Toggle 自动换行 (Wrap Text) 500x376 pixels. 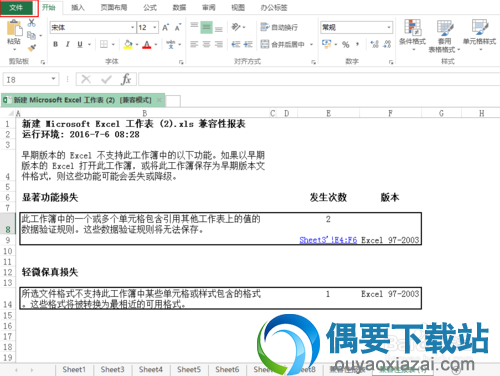click(279, 27)
